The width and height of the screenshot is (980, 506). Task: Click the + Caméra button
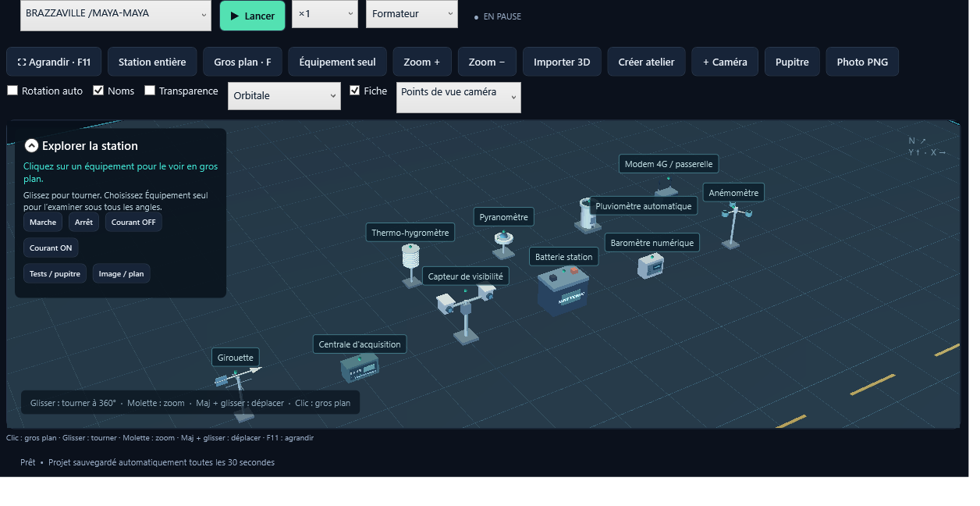725,62
